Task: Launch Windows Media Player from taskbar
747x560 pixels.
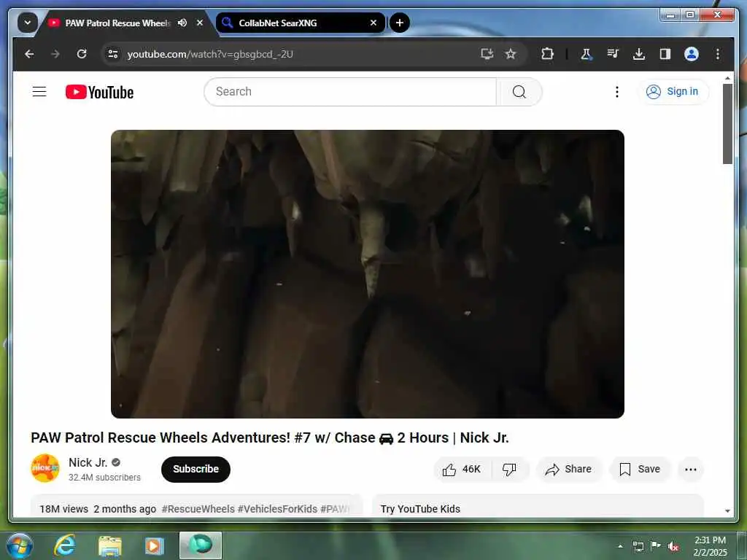Action: pos(154,545)
